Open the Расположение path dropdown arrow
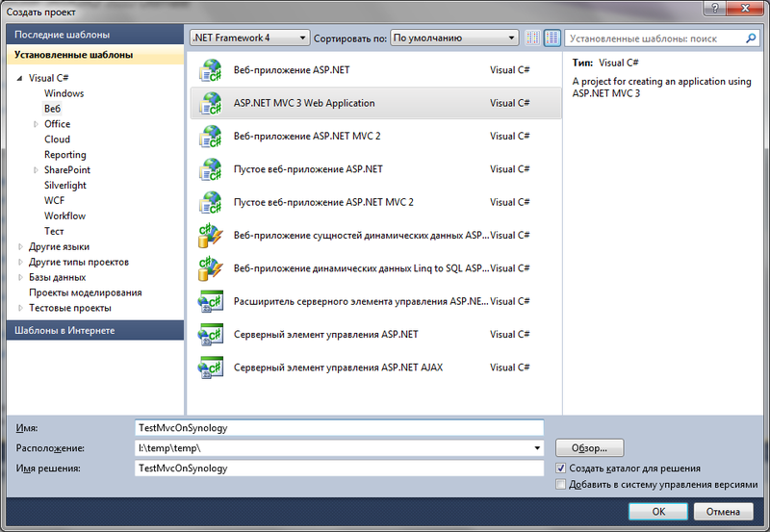This screenshot has height=532, width=770. 537,448
